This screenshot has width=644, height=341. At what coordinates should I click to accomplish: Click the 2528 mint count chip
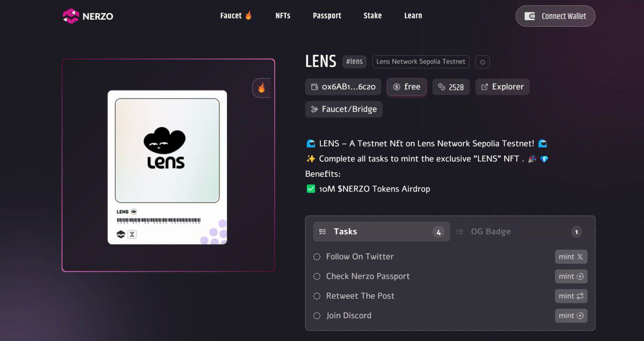point(451,87)
